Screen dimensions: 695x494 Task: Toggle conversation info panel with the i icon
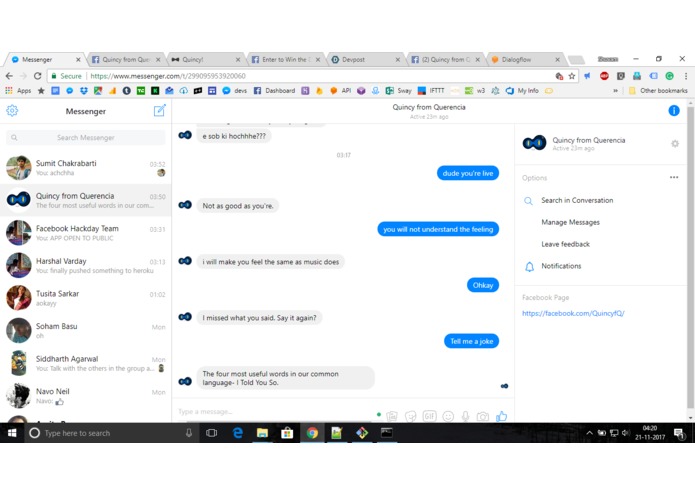(x=673, y=110)
